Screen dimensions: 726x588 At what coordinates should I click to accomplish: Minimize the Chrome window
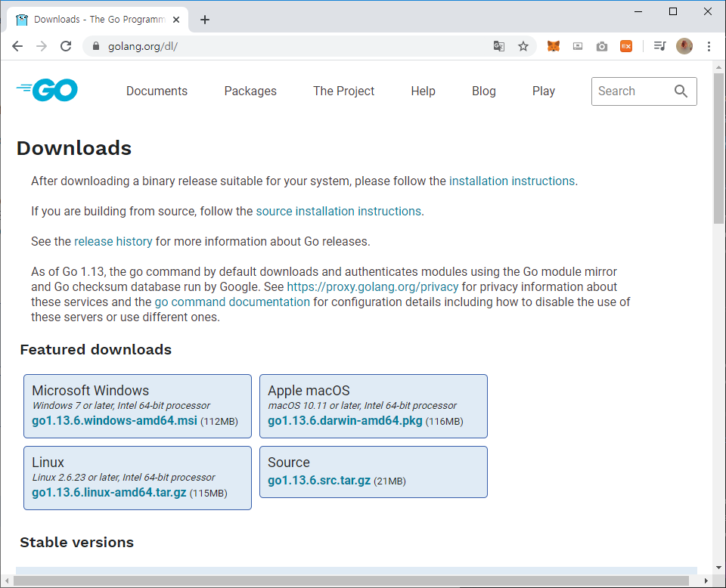(638, 11)
